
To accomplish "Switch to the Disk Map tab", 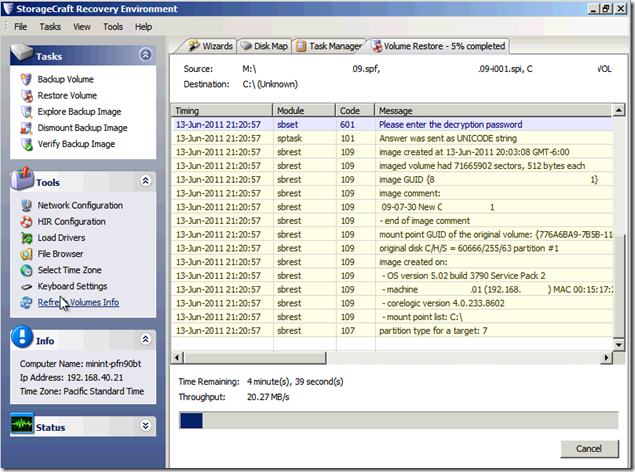I will pyautogui.click(x=264, y=46).
